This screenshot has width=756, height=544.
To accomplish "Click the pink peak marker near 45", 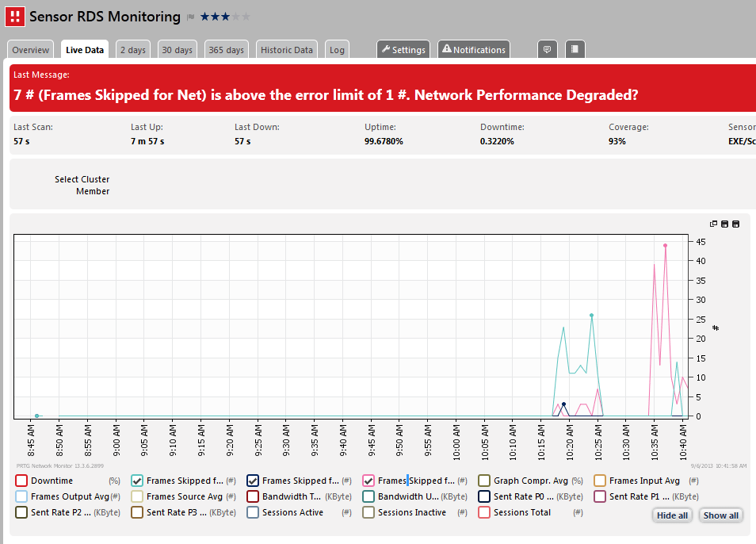I will [x=666, y=246].
